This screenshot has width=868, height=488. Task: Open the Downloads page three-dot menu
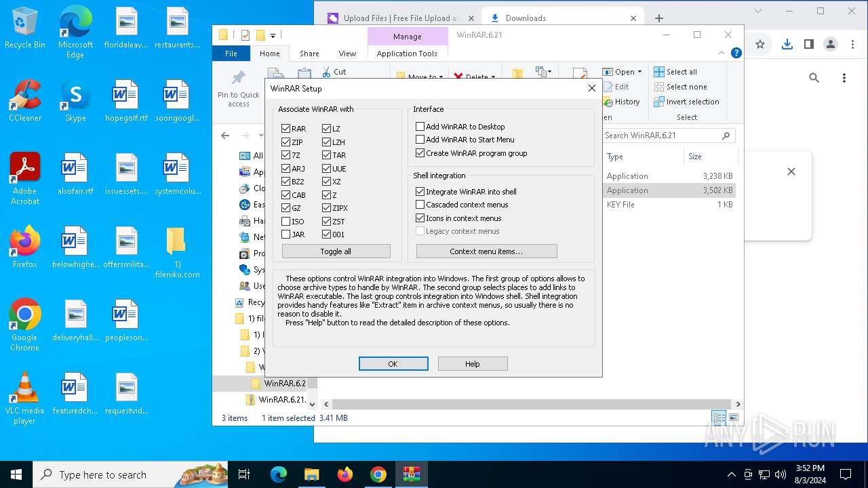(x=844, y=78)
